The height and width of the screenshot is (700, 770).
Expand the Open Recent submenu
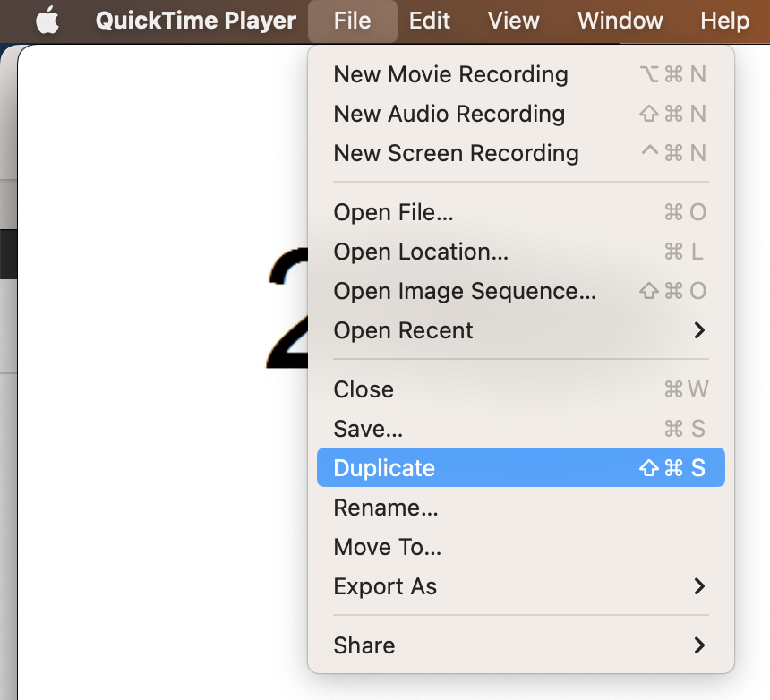coord(403,330)
